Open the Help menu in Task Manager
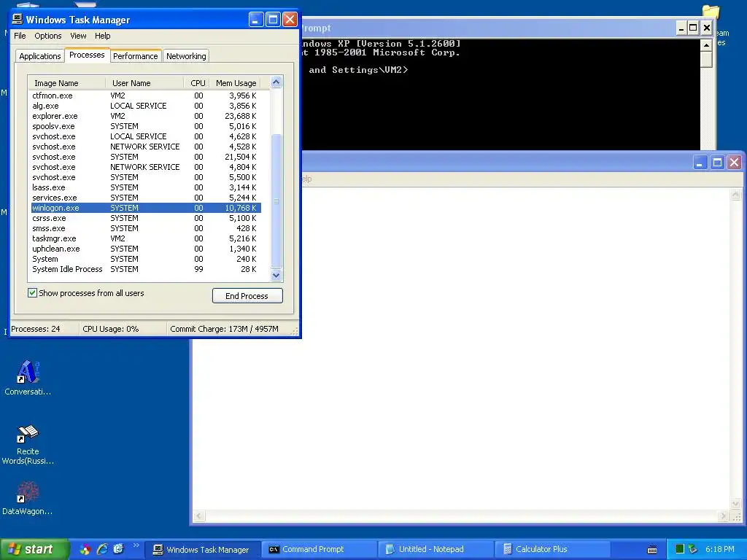Viewport: 747px width, 560px height. [102, 36]
